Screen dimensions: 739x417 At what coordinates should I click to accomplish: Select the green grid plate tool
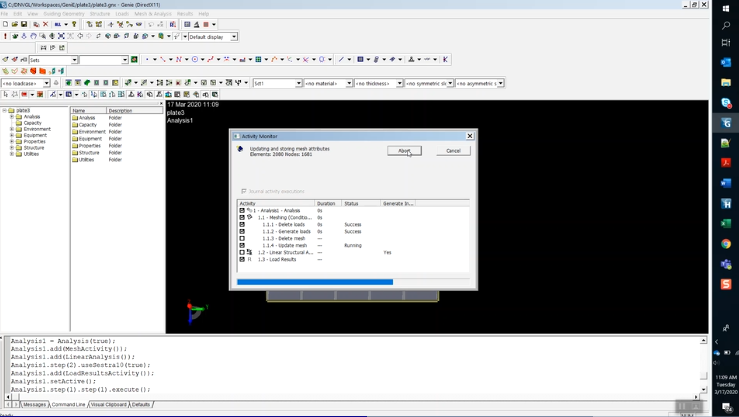tap(258, 59)
